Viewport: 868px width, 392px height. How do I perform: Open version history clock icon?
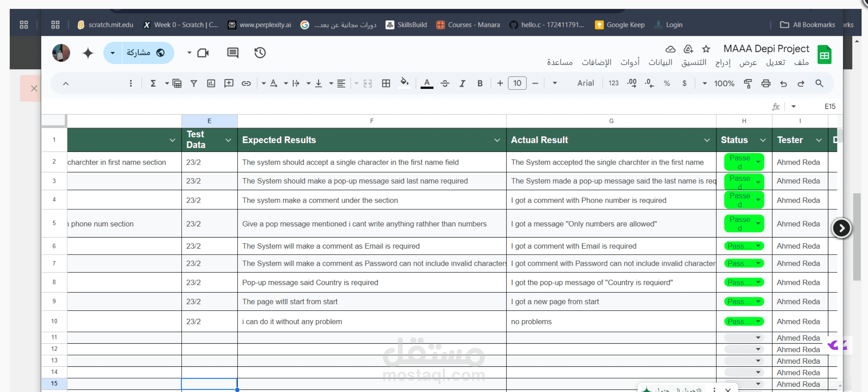[x=260, y=53]
